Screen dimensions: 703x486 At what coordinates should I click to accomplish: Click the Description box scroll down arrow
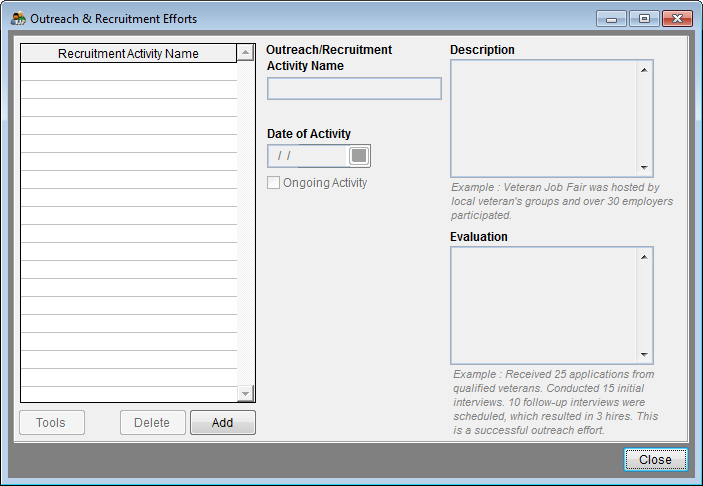[x=644, y=167]
